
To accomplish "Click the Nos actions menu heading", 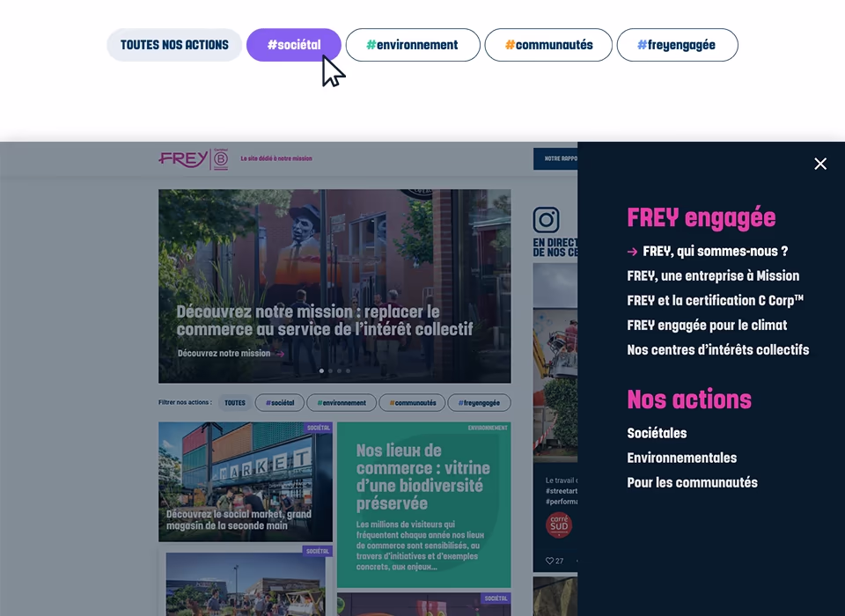I will pos(688,400).
